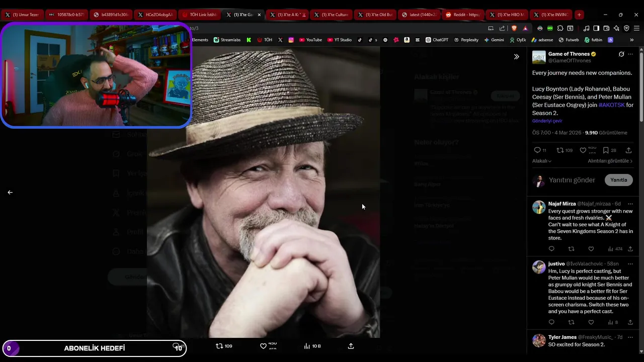Image resolution: width=644 pixels, height=362 pixels.
Task: Open the Streamlabs bookmark
Action: 227,40
